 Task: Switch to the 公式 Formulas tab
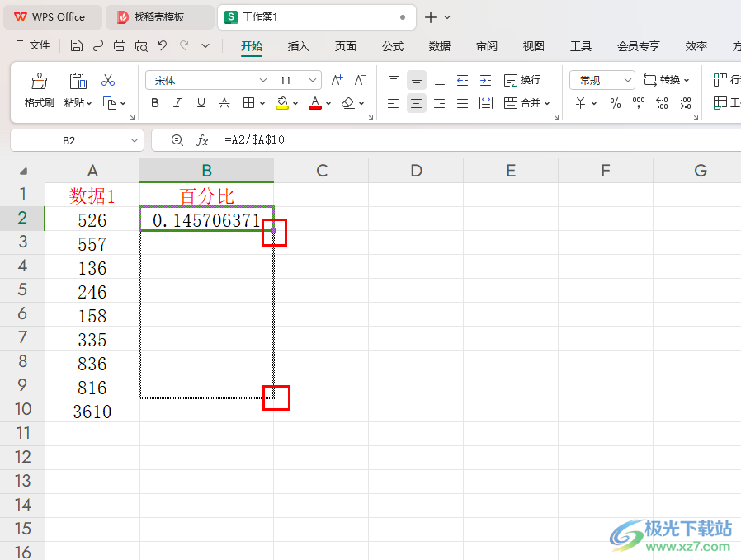(393, 46)
